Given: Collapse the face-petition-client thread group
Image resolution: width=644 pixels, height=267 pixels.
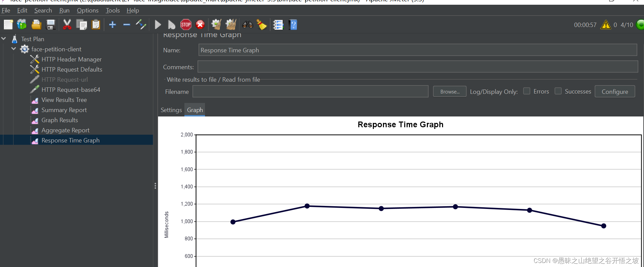Looking at the screenshot, I should [14, 49].
